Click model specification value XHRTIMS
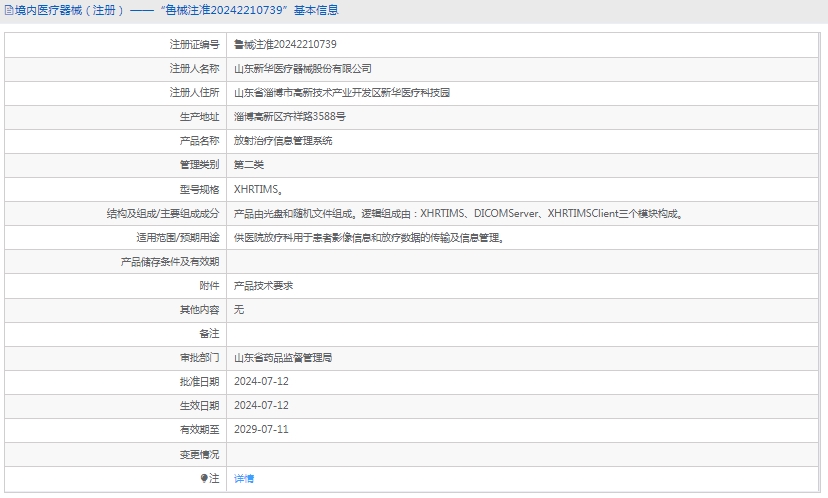 tap(257, 189)
